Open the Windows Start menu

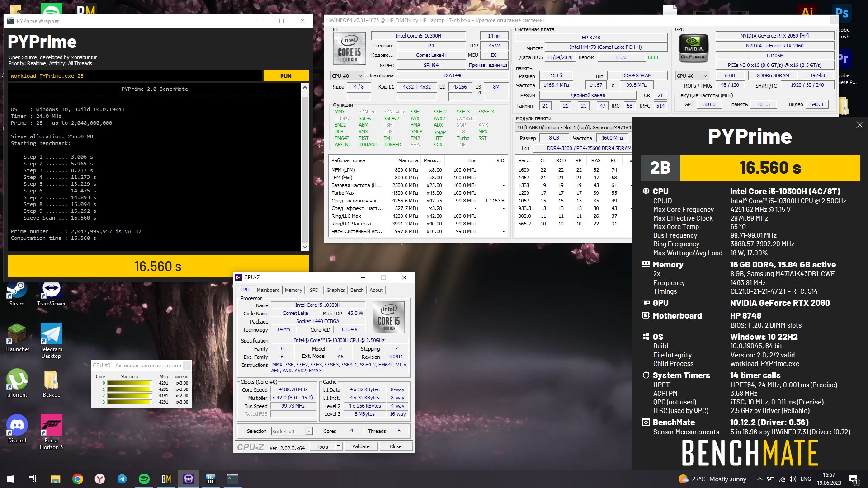coord(11,479)
